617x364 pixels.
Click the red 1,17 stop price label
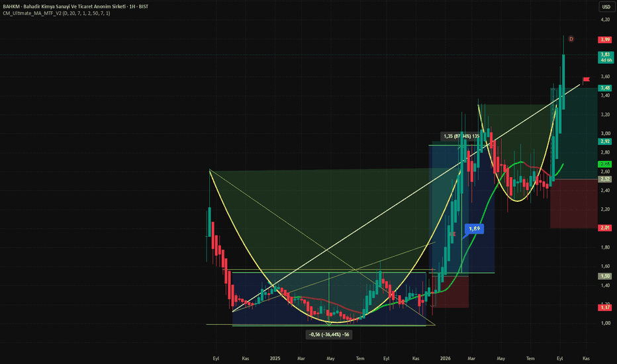coord(605,307)
